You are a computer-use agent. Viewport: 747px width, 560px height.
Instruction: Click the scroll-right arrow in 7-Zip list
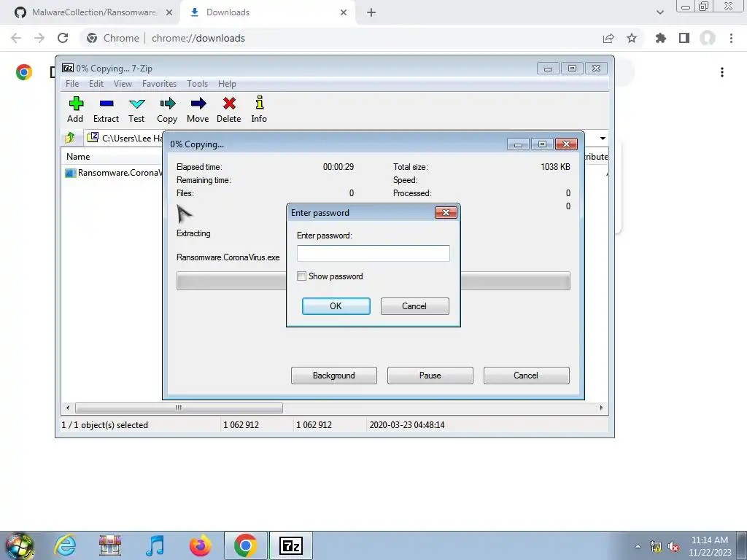[601, 408]
